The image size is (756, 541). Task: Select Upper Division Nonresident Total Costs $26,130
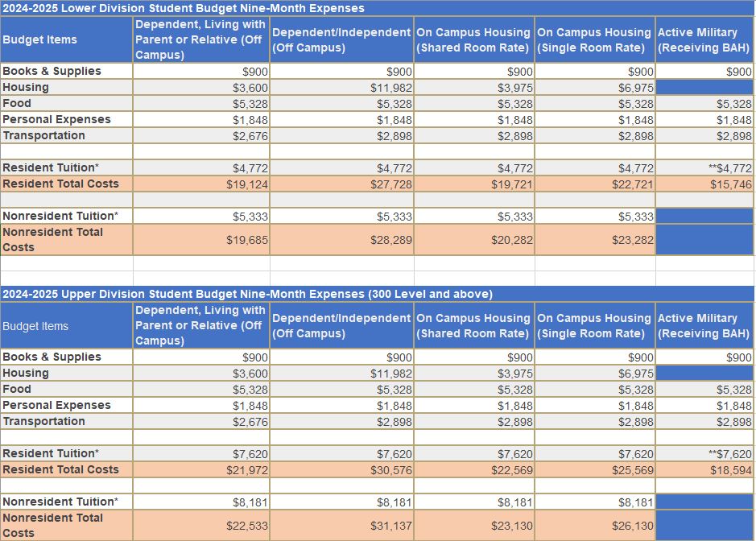[633, 526]
